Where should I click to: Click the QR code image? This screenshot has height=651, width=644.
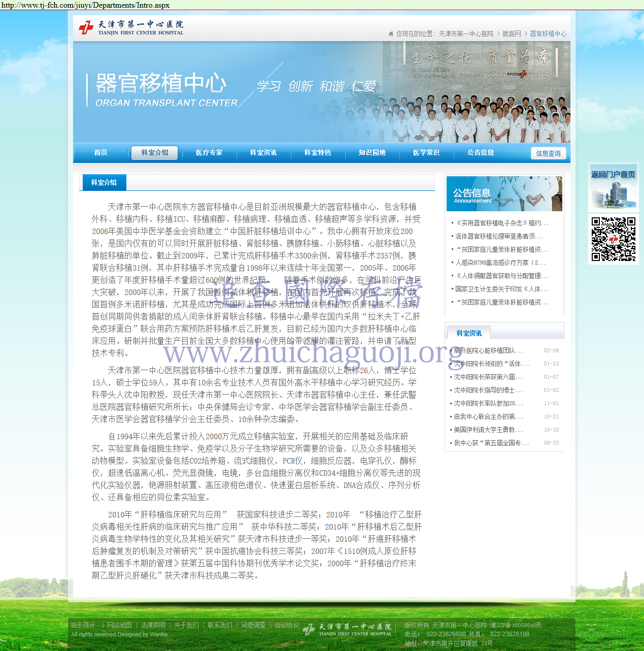(x=613, y=239)
